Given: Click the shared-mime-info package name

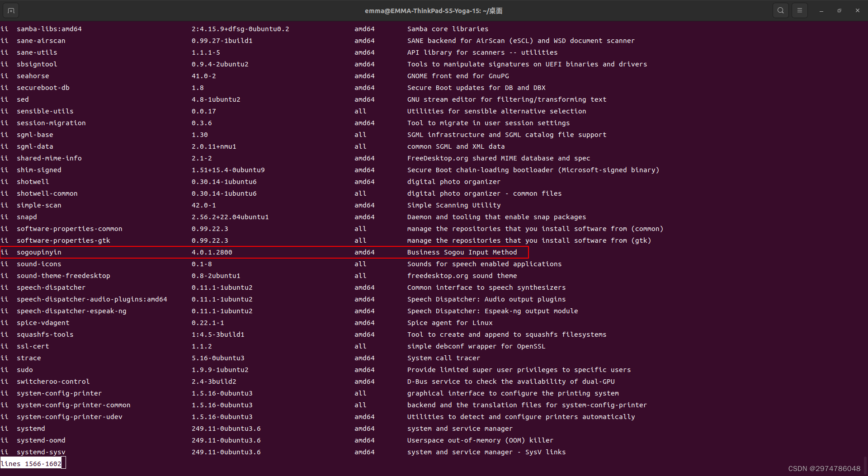Looking at the screenshot, I should 49,158.
